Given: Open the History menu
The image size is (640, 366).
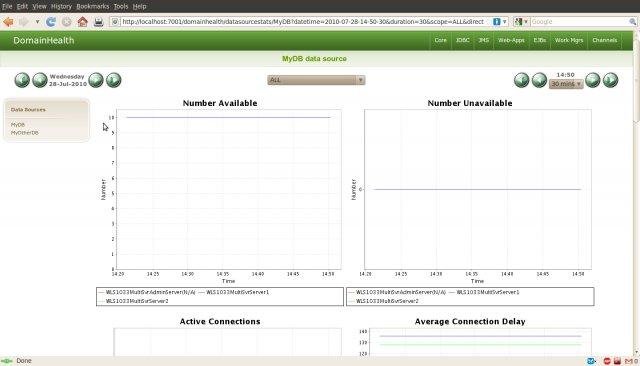Looking at the screenshot, I should pos(61,7).
